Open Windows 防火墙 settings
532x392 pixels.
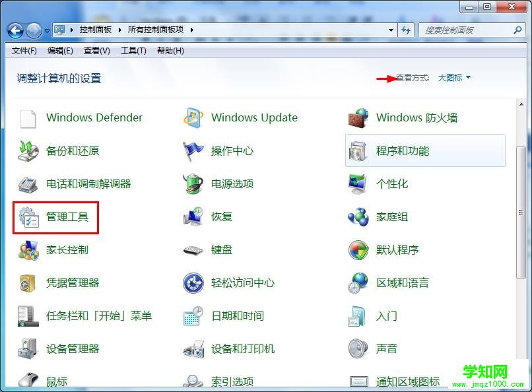tap(418, 117)
